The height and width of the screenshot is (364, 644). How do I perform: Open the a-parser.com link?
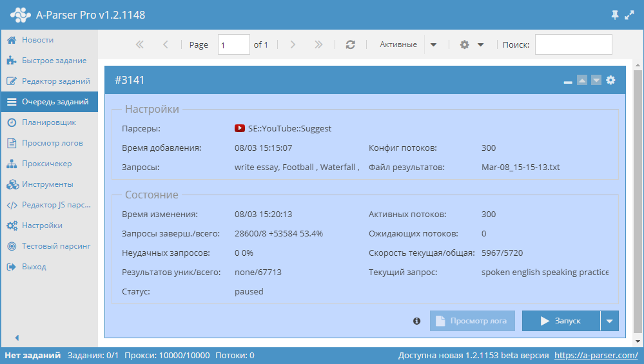click(596, 355)
